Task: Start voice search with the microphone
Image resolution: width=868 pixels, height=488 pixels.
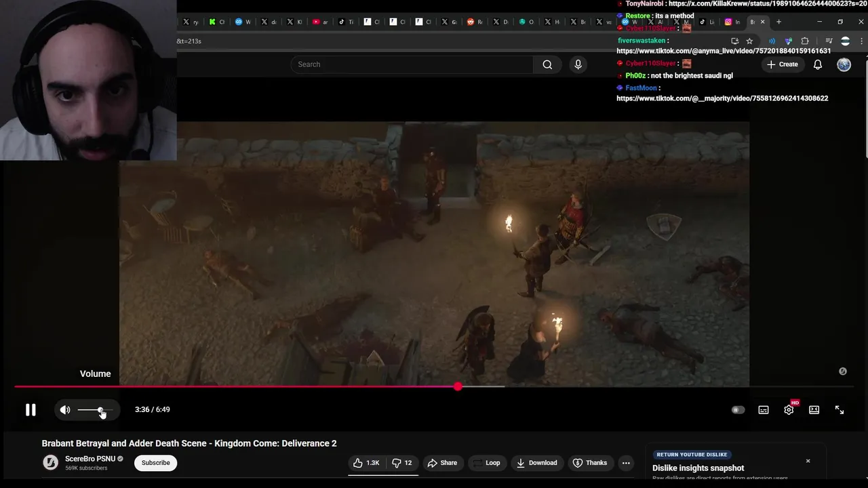Action: 578,64
